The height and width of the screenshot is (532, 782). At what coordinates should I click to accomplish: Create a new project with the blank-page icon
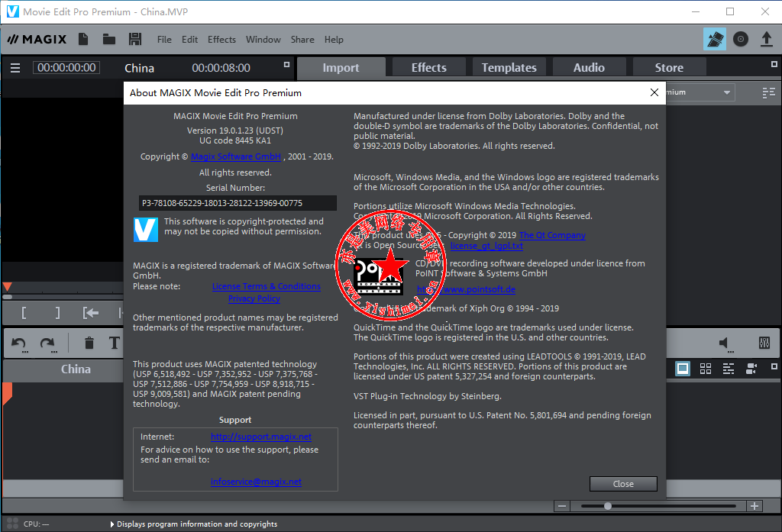(x=83, y=39)
